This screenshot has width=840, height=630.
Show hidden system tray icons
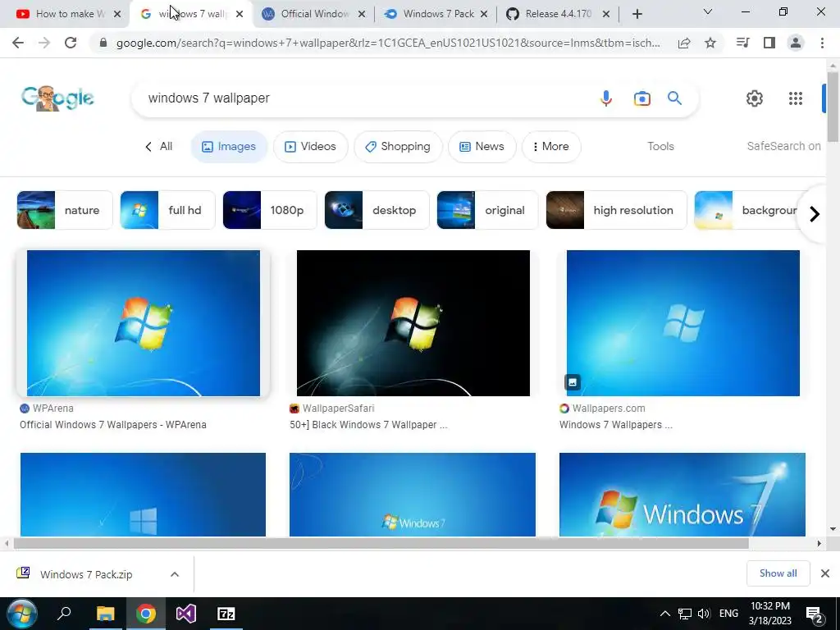point(664,614)
